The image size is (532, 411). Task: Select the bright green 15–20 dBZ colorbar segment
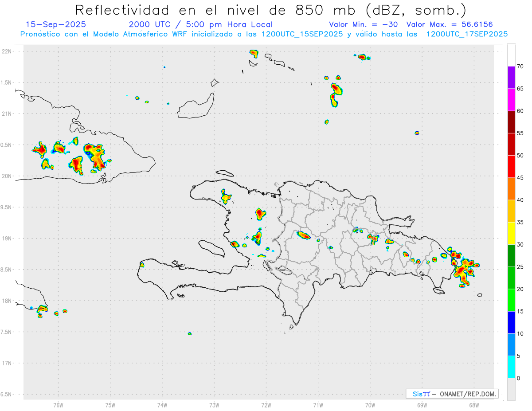(x=511, y=300)
